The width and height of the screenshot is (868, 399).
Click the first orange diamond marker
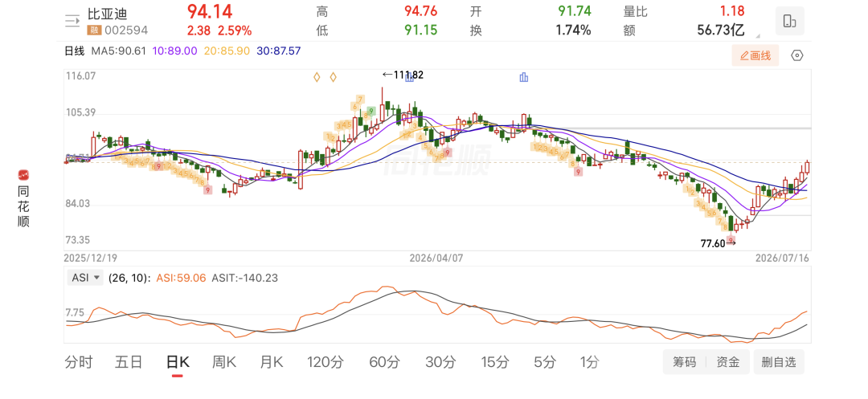tap(317, 77)
